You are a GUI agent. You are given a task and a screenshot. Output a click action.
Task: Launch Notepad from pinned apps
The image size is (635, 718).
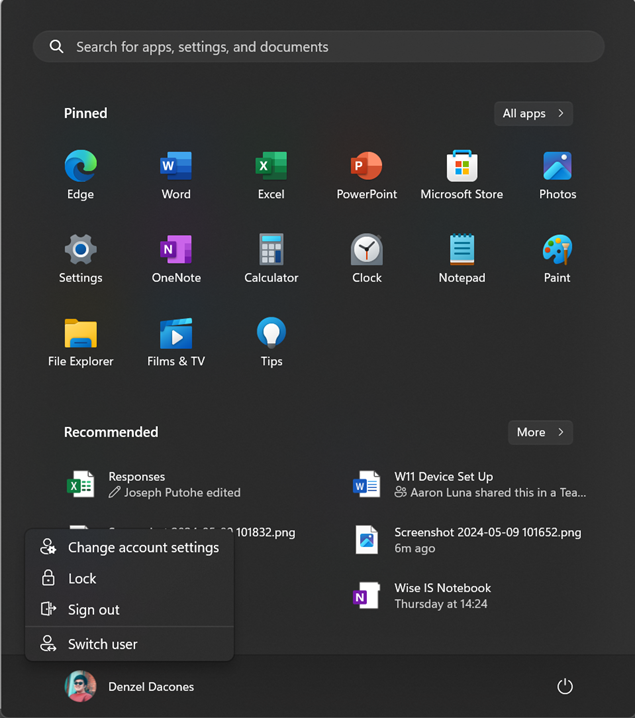[x=462, y=249]
